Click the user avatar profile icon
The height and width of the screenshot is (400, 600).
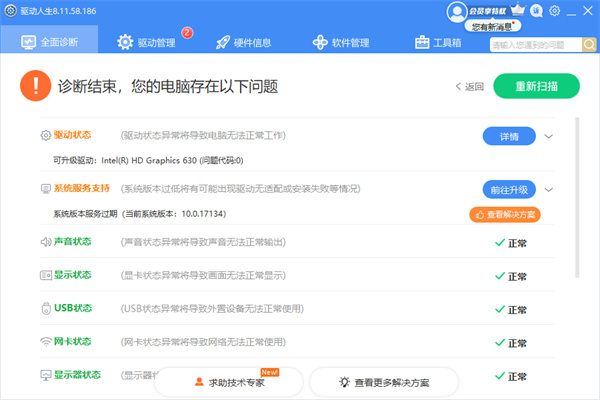pyautogui.click(x=456, y=11)
